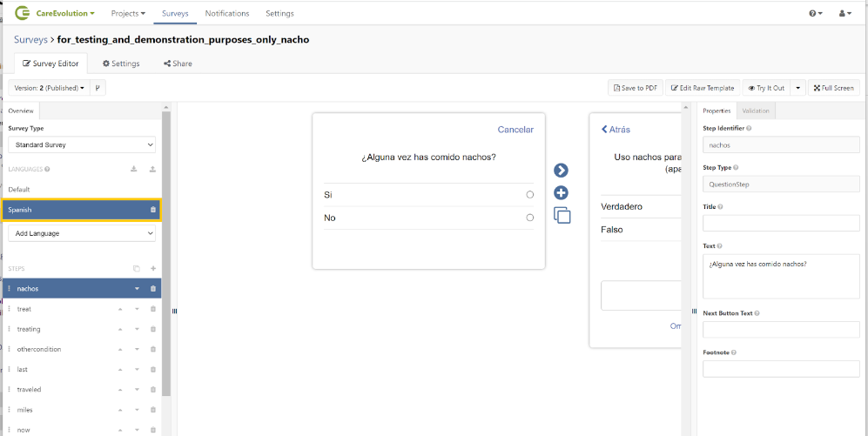Open the Add Language dropdown
Screen dimensions: 868x436
(82, 233)
